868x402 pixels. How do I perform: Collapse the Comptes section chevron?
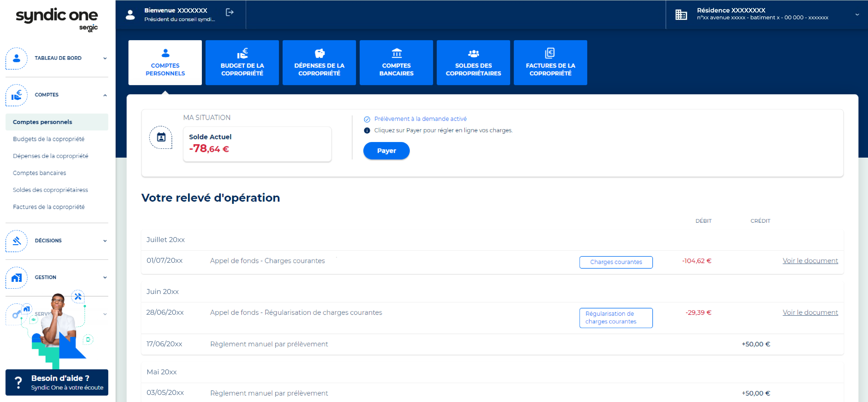pyautogui.click(x=105, y=95)
